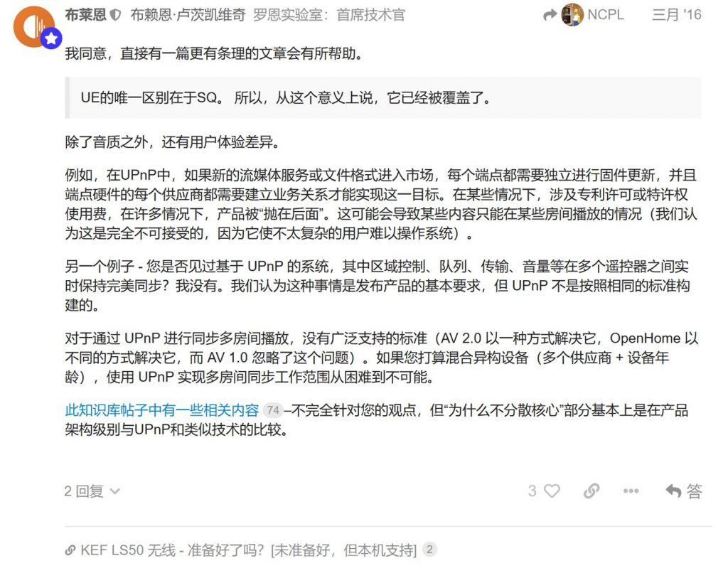Click the reply-to arrow icon near NCPL
This screenshot has width=728, height=578.
pos(550,16)
